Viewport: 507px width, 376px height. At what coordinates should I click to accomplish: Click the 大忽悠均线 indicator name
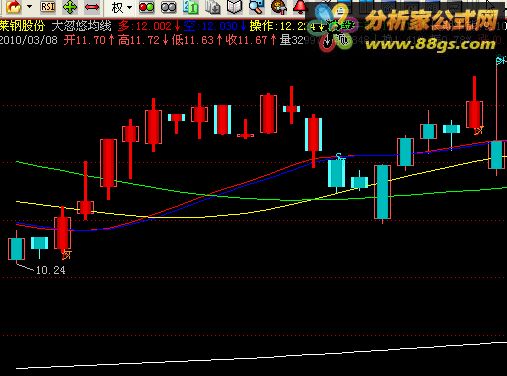tap(82, 26)
